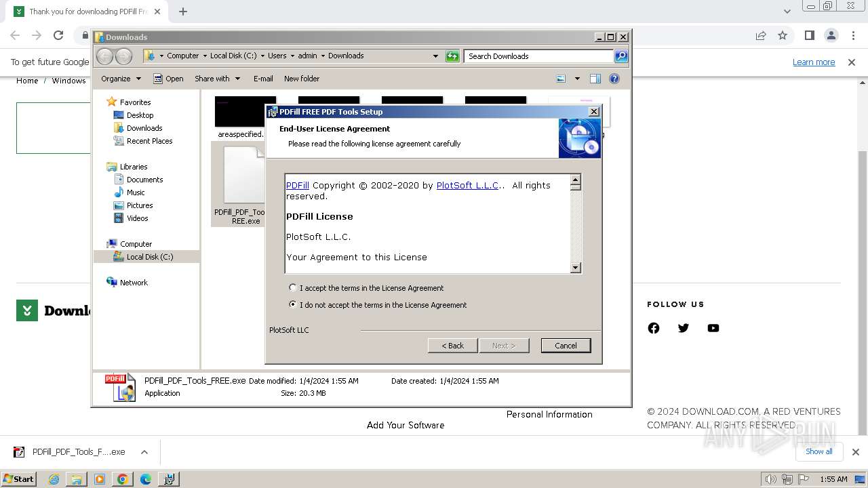Select Local Disk (C:) in navigation pane

(x=149, y=257)
